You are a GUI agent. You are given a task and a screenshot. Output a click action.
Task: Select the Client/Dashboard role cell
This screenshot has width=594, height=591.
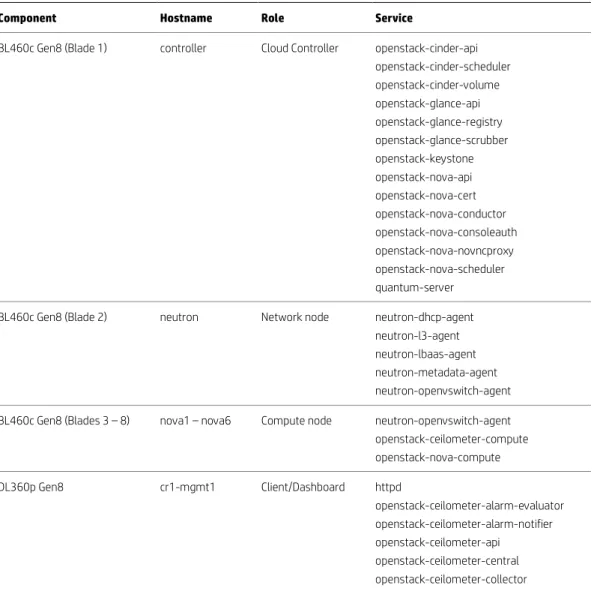tap(303, 487)
